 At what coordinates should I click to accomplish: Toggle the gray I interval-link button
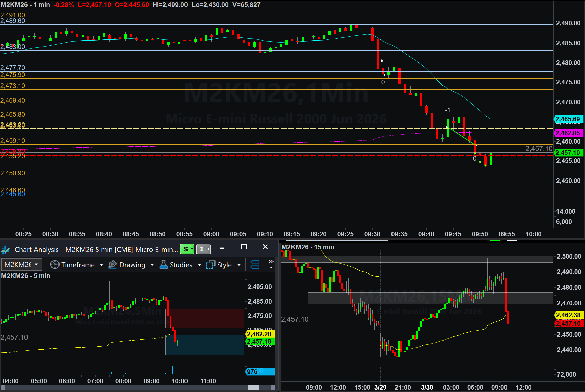coord(203,249)
